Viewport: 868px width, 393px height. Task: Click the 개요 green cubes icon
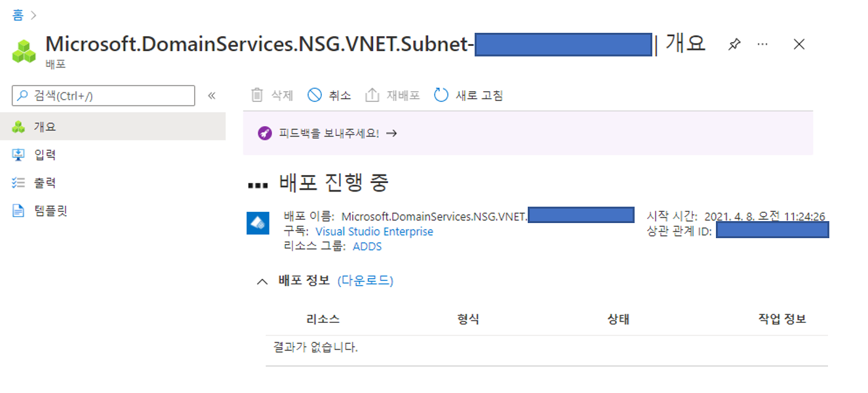coord(18,127)
